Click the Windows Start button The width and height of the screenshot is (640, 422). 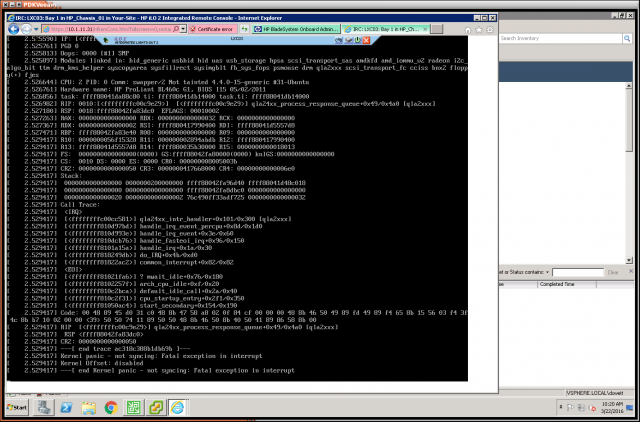tap(17, 408)
